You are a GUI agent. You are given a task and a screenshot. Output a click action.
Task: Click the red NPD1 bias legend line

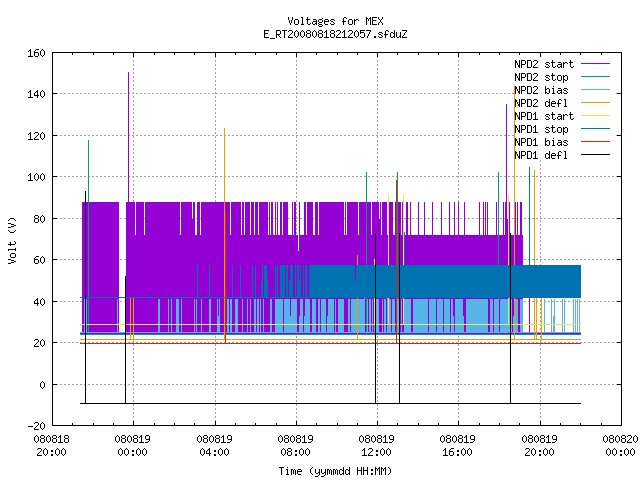point(595,142)
